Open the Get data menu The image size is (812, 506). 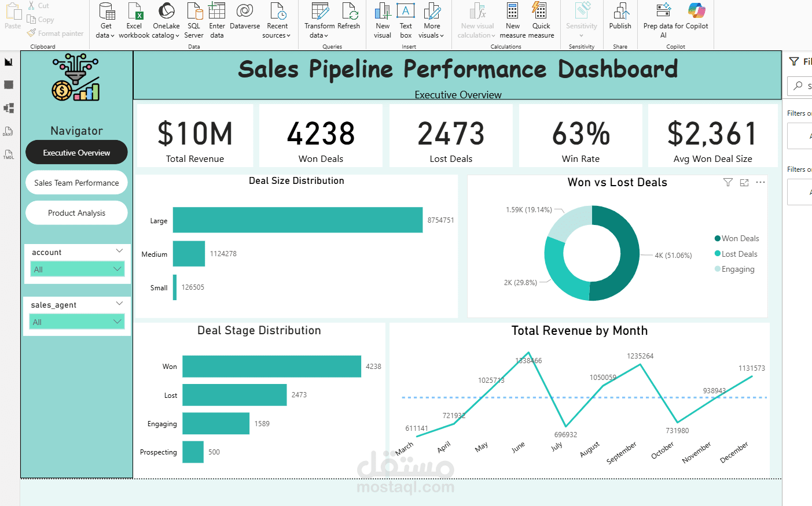point(106,21)
